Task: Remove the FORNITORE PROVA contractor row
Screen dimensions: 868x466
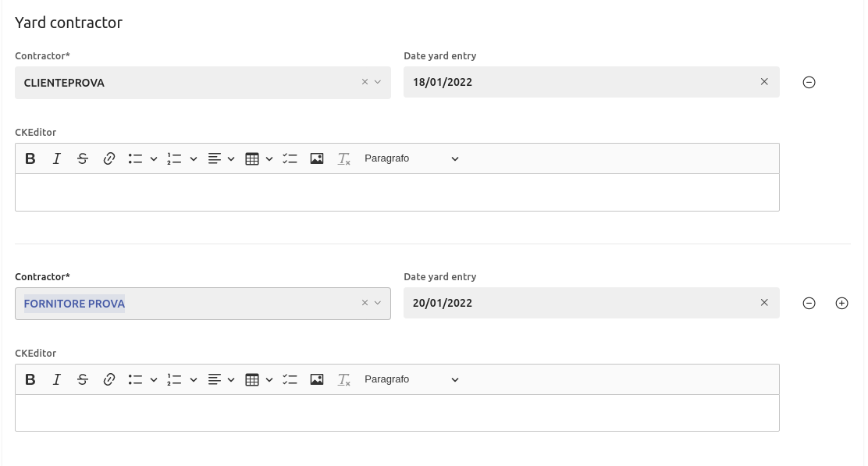Action: tap(809, 304)
